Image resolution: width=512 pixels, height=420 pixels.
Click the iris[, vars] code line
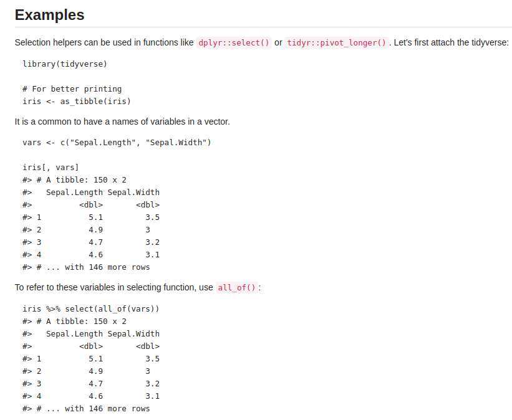click(x=51, y=167)
